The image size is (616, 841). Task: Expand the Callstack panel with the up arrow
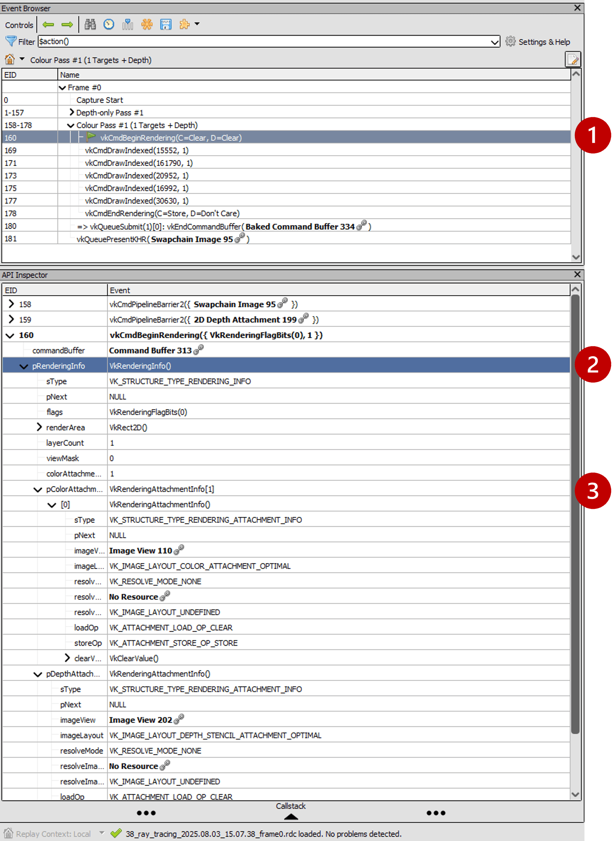pyautogui.click(x=291, y=817)
